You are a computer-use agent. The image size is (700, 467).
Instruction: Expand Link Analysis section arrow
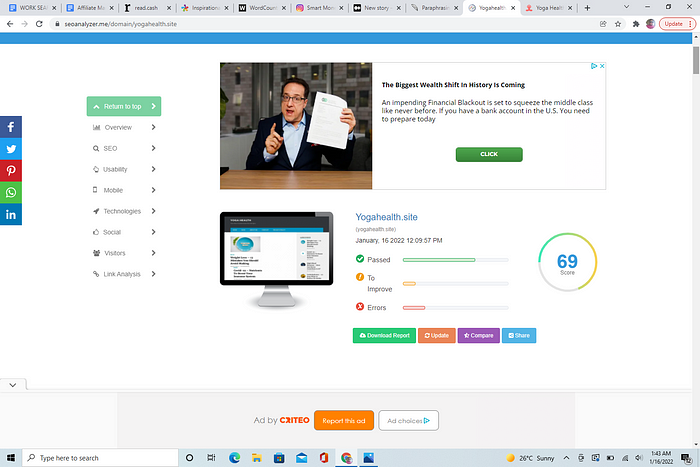[x=153, y=274]
